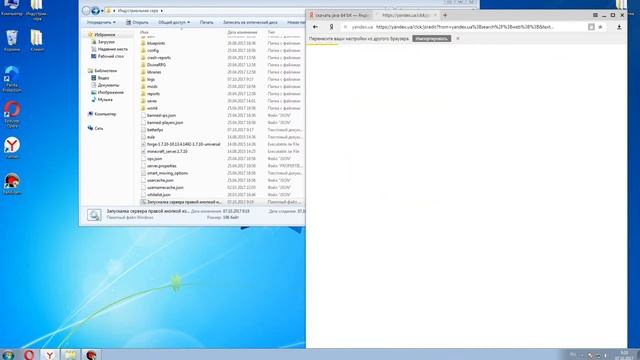Screen dimensions: 640x360
Task: Open a new browser tab with plus
Action: tap(445, 15)
